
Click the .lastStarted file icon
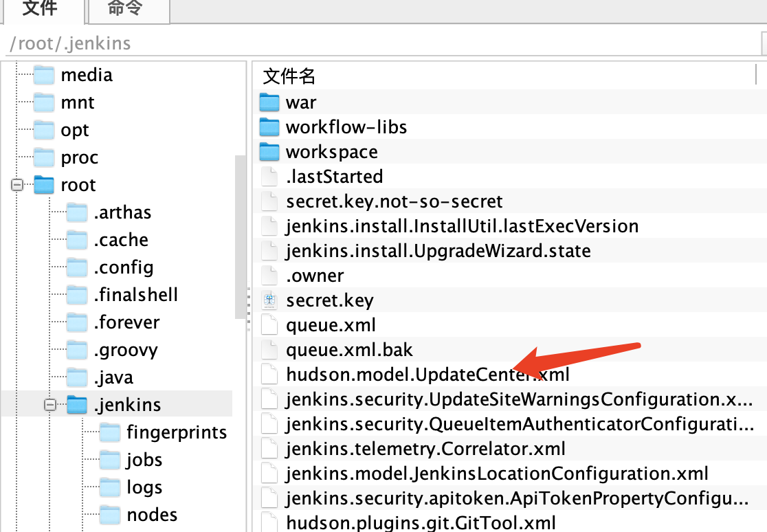269,176
